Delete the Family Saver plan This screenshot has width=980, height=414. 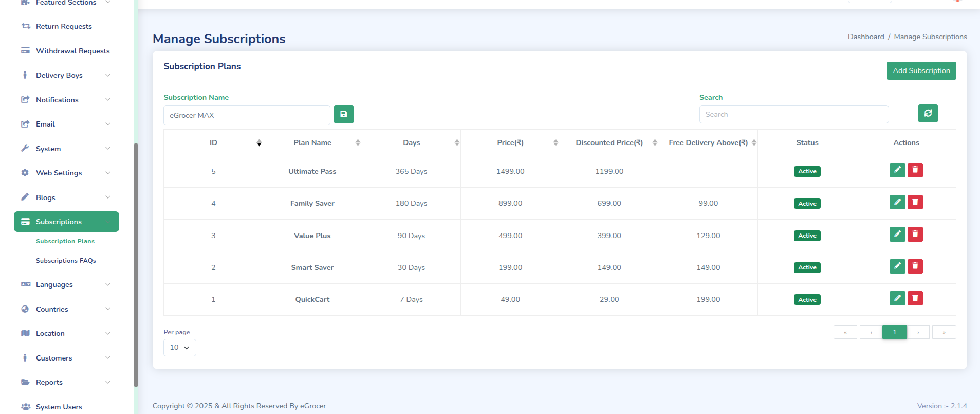click(915, 202)
